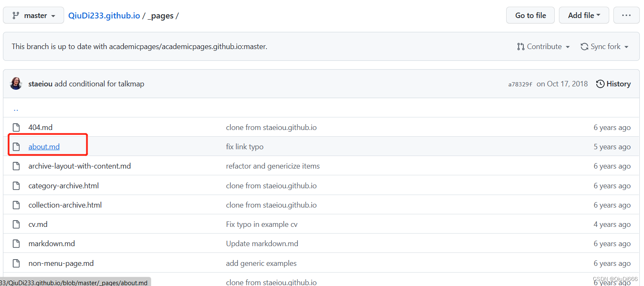Screen dimensions: 644x286
Task: Click the branch up to date status text
Action: click(140, 47)
